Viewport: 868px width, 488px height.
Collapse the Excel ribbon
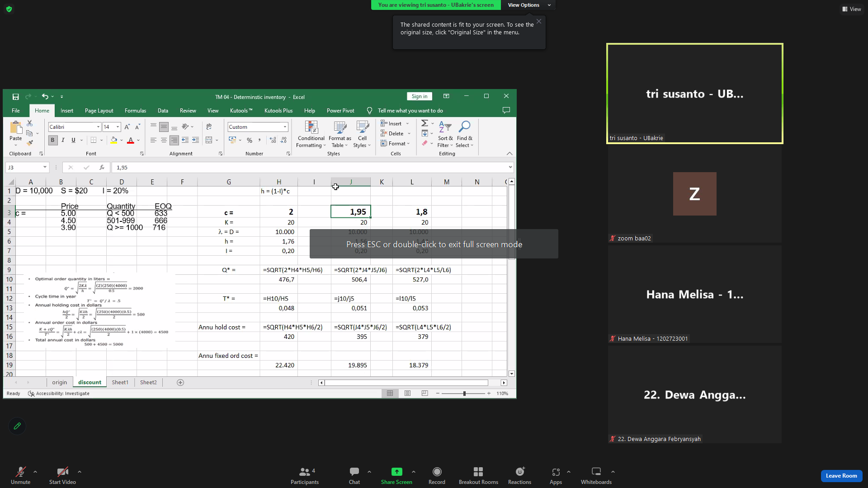pos(509,154)
